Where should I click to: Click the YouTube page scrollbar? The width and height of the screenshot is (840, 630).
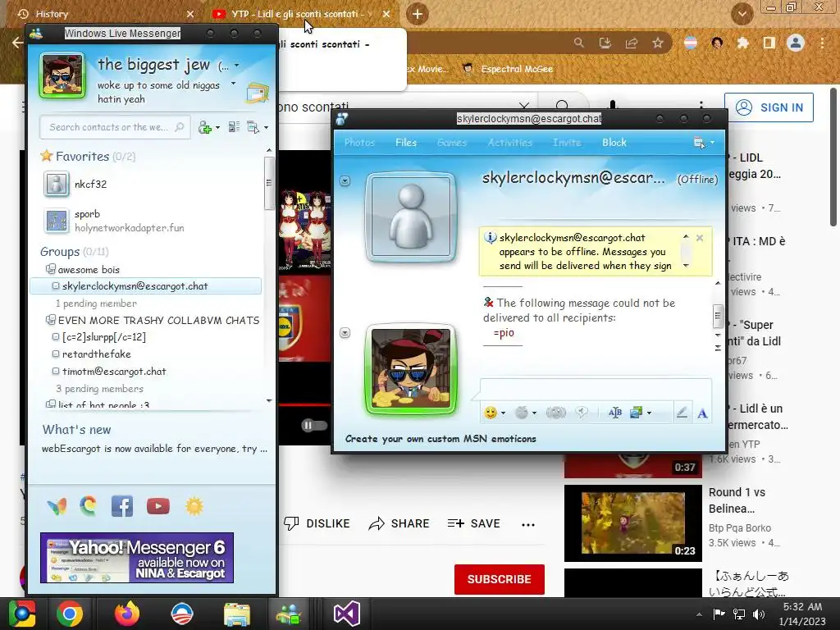pyautogui.click(x=833, y=158)
